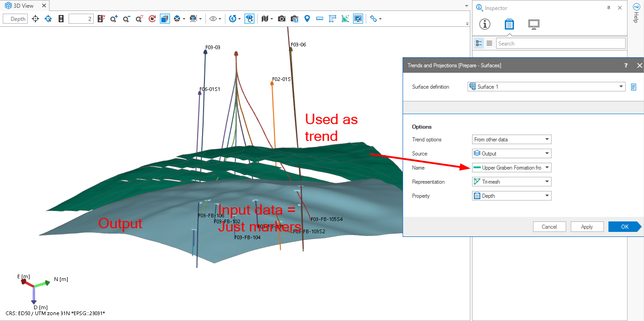The image size is (644, 321).
Task: Open the Trend options dropdown
Action: pyautogui.click(x=512, y=140)
